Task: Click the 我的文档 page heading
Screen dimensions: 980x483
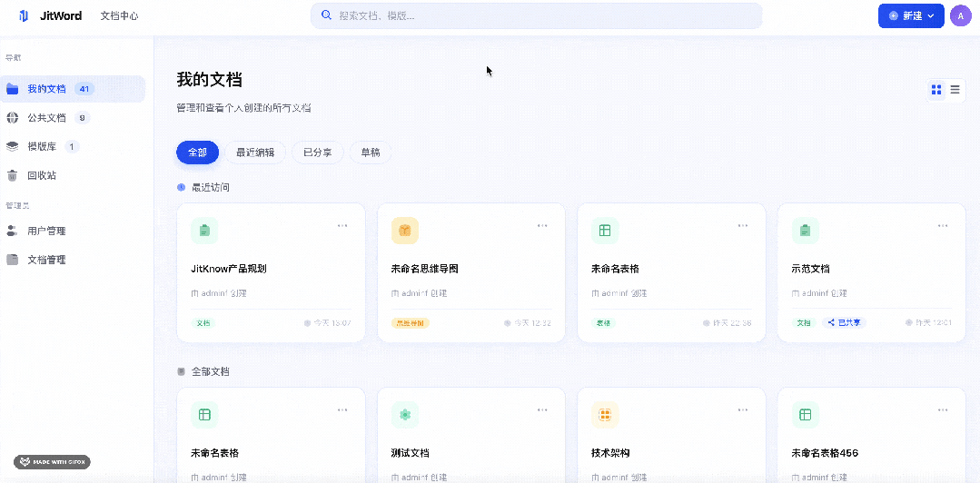Action: tap(210, 79)
